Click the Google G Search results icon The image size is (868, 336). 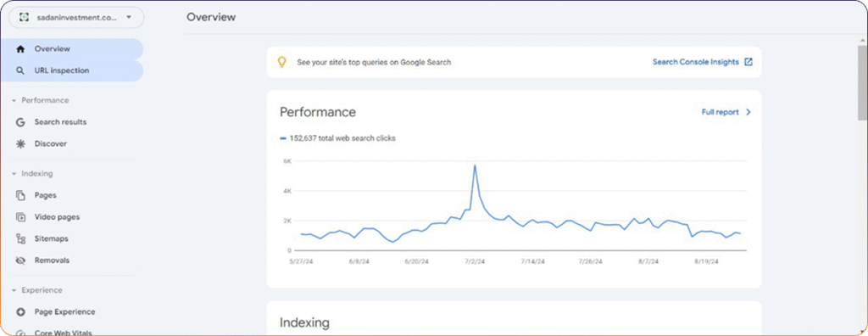click(x=20, y=122)
